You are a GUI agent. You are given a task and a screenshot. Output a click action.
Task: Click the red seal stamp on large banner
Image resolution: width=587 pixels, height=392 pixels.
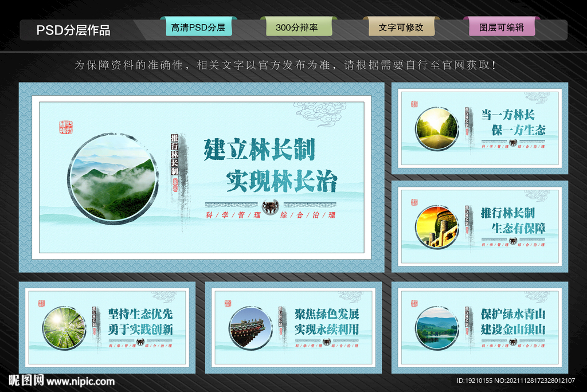66,127
